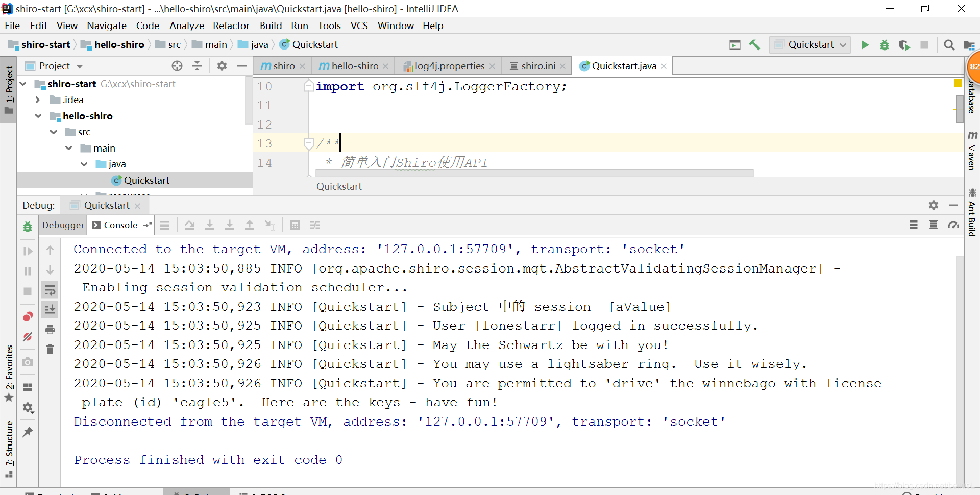The height and width of the screenshot is (495, 980).
Task: Run Quickstart with the green play button
Action: point(865,45)
